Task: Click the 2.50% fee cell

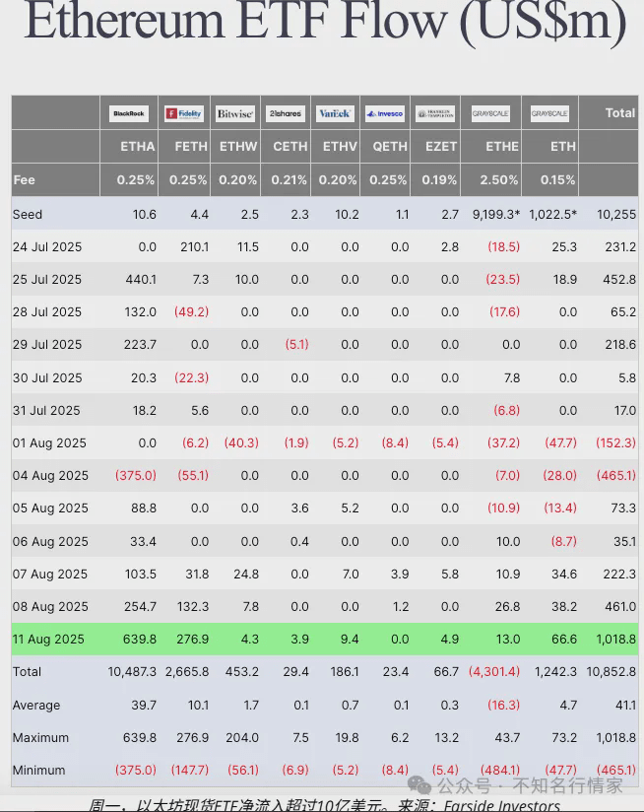Action: pyautogui.click(x=498, y=179)
